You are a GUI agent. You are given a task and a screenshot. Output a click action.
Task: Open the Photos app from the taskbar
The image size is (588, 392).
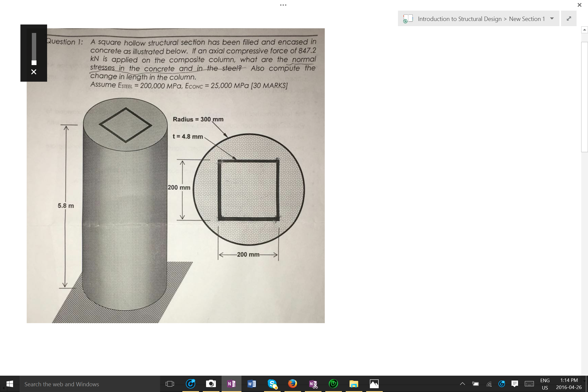click(374, 384)
